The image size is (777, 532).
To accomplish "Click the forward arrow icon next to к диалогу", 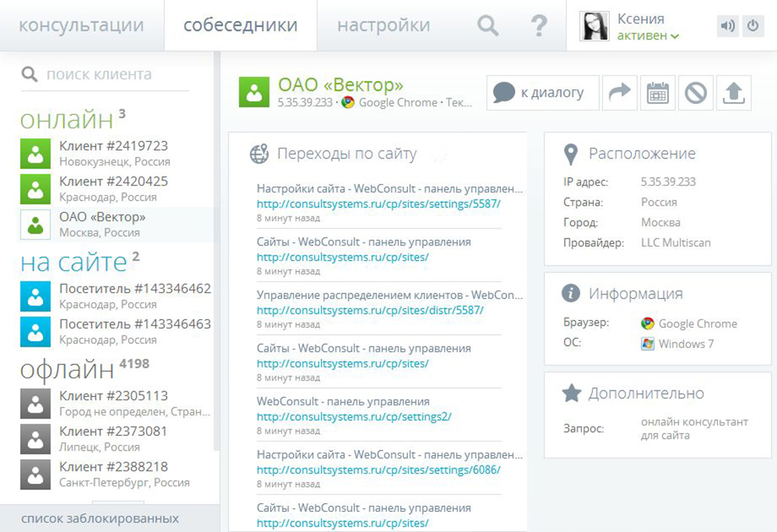I will click(x=620, y=92).
